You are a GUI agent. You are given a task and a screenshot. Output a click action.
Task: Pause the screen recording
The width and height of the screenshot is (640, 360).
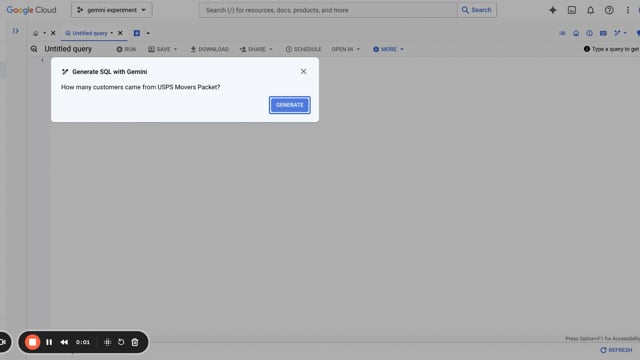(x=49, y=342)
